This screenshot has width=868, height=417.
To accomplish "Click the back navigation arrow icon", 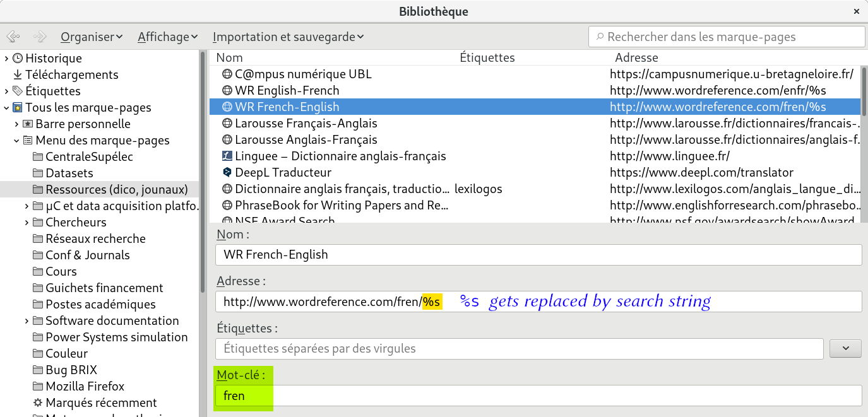I will pos(13,37).
